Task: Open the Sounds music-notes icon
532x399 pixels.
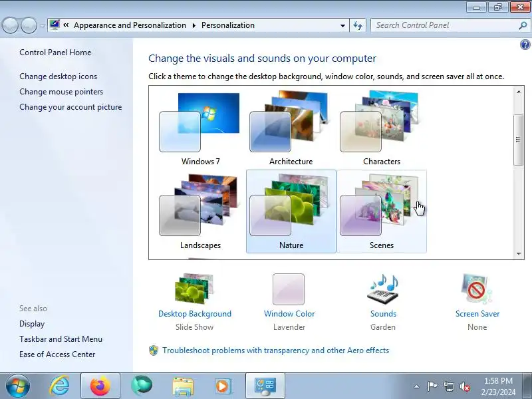Action: click(383, 289)
